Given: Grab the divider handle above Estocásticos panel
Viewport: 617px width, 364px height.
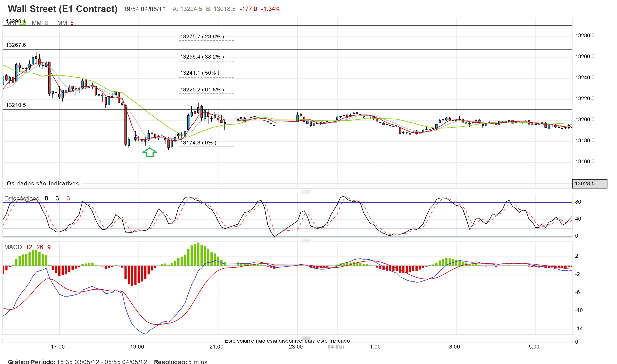Looking at the screenshot, I should [x=306, y=192].
